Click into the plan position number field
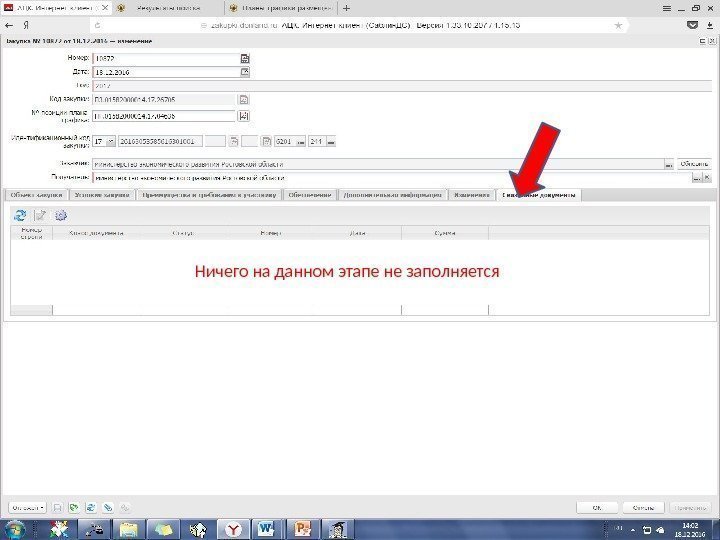Screen dimensions: 720x540 [164, 116]
